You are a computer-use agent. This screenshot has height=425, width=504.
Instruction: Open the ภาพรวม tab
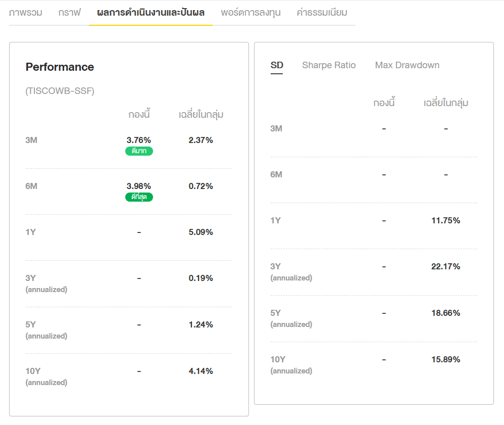coord(26,13)
